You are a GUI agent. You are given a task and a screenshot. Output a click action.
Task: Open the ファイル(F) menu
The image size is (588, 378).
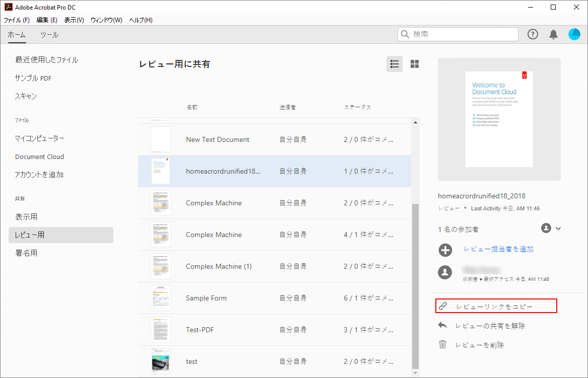17,20
